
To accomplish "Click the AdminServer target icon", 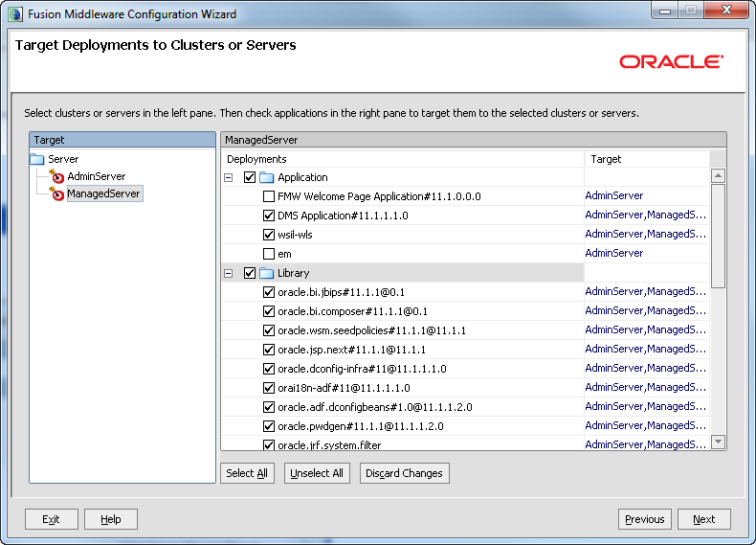I will (56, 176).
